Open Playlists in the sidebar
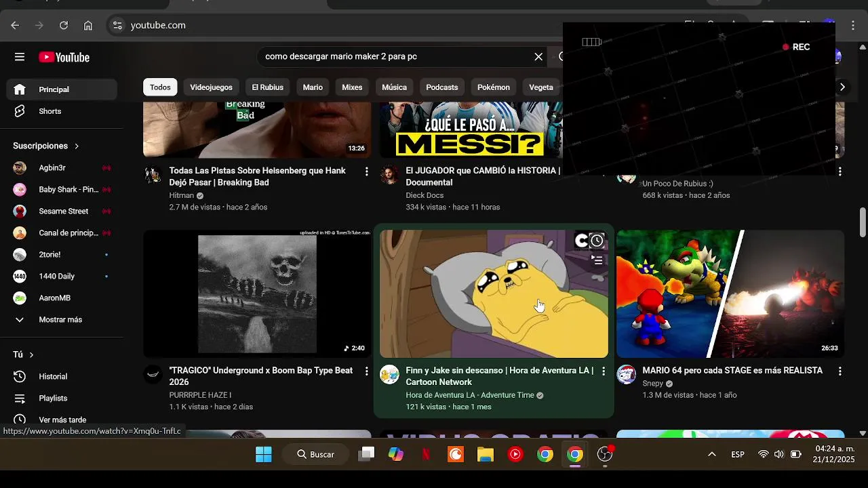Screen dimensions: 868x488 coord(62,398)
